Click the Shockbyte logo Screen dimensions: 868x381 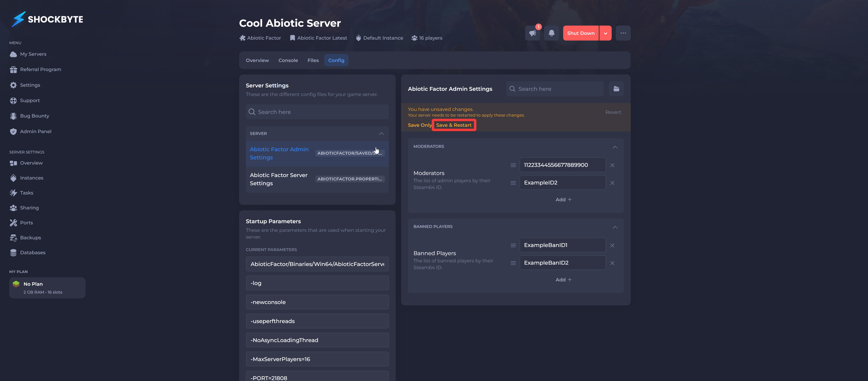47,19
